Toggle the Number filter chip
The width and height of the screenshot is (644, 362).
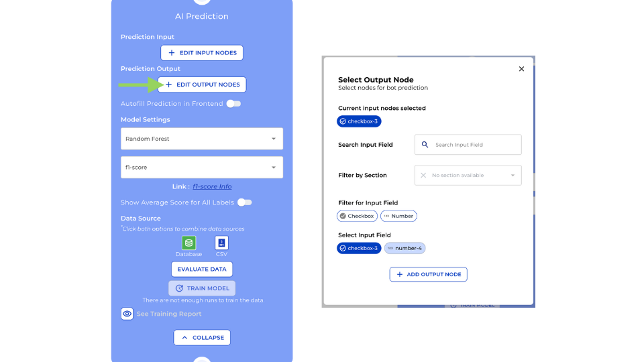tap(398, 216)
